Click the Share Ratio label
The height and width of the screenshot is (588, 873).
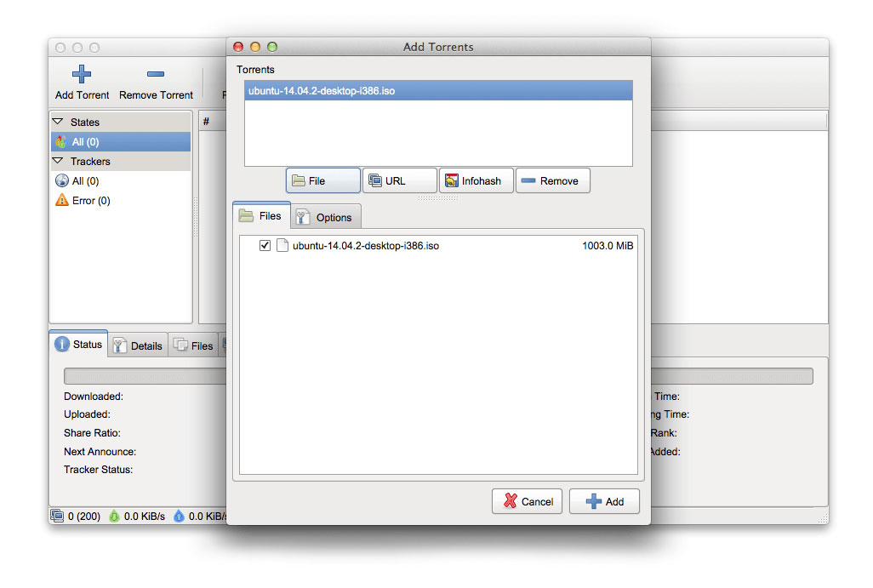coord(92,432)
